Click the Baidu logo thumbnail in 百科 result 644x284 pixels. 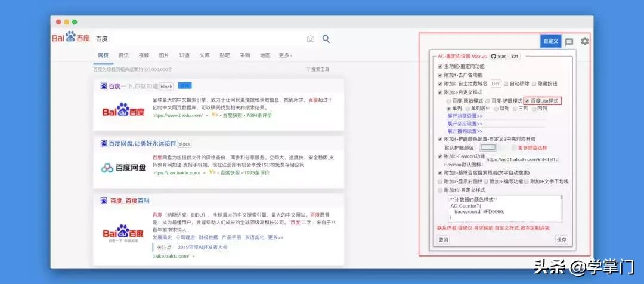pos(123,233)
